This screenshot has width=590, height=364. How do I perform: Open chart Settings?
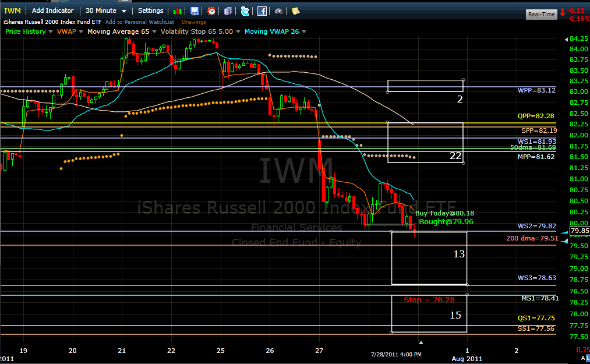pyautogui.click(x=150, y=10)
